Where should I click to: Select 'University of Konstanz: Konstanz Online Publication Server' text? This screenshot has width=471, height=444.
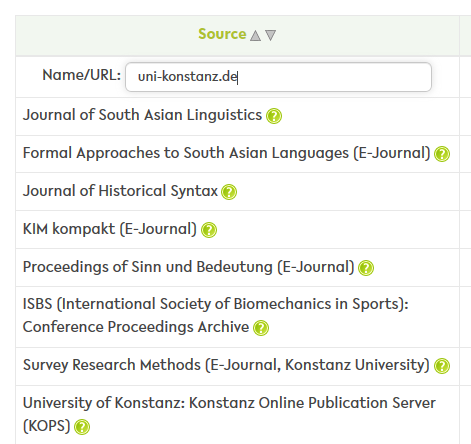[x=229, y=403]
